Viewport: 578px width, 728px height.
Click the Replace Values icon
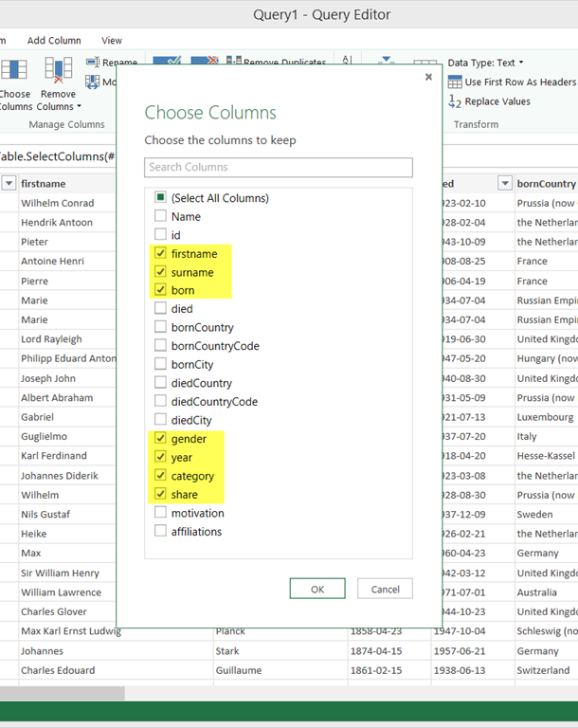point(454,101)
